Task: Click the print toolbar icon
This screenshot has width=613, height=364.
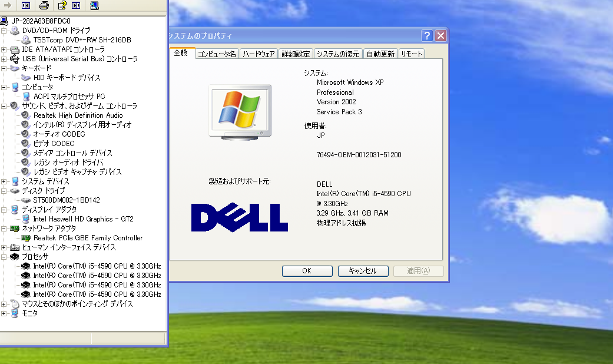Action: 44,5
